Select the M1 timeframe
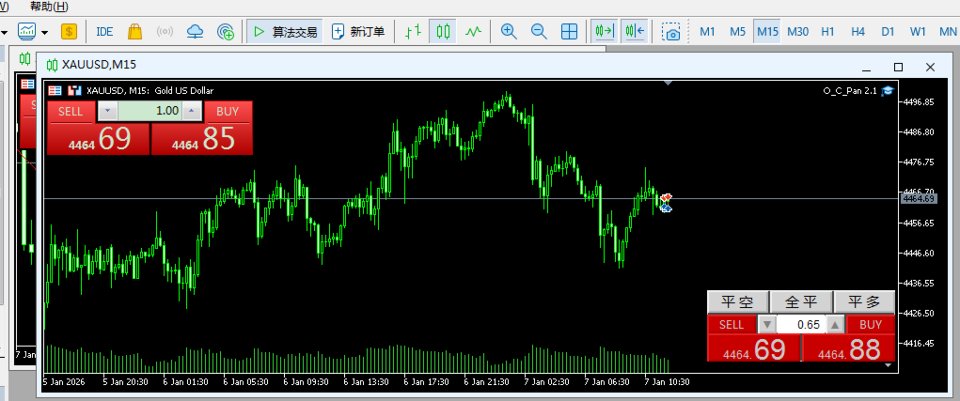 [707, 31]
